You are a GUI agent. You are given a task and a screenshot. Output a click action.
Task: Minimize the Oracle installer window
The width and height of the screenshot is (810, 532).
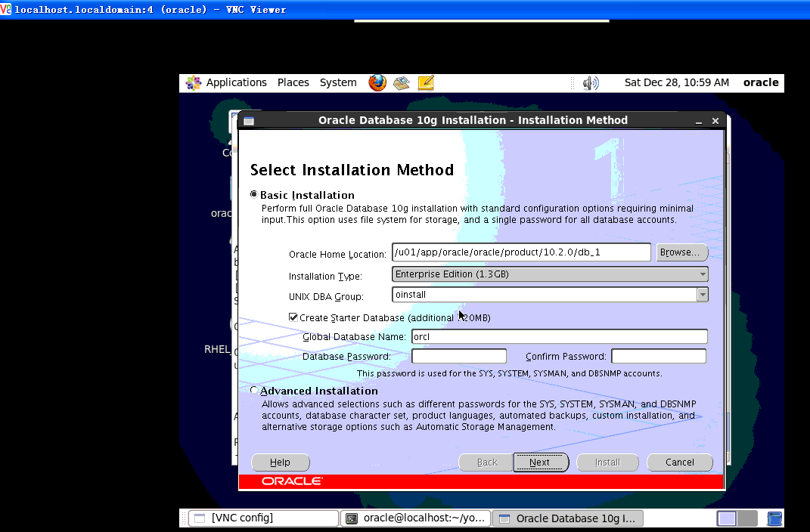tap(698, 121)
